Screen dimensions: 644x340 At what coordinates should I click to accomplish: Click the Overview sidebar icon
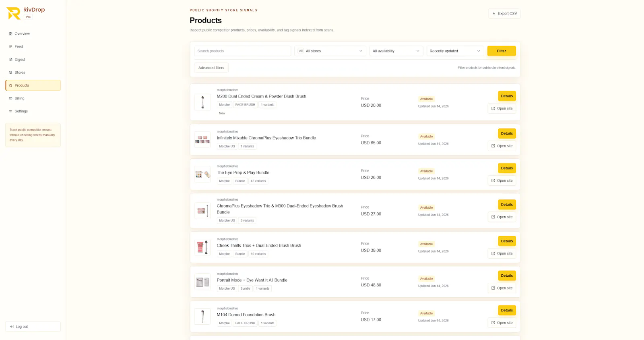point(10,34)
